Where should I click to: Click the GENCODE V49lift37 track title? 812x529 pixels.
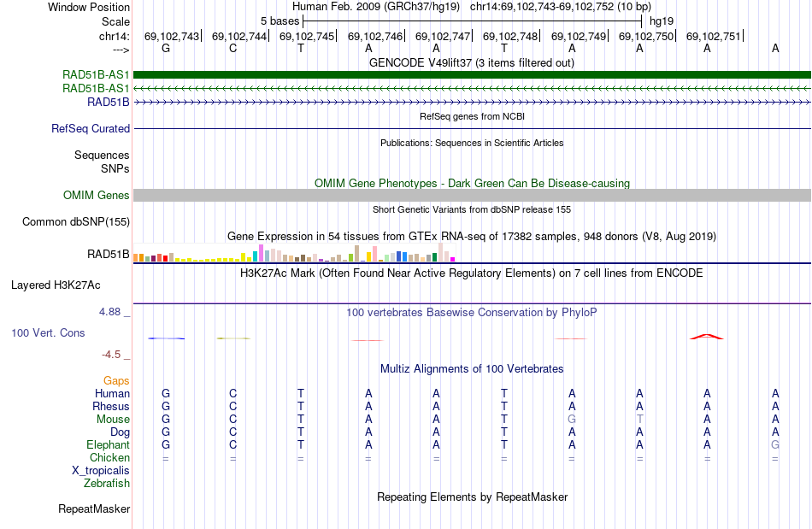coord(472,63)
